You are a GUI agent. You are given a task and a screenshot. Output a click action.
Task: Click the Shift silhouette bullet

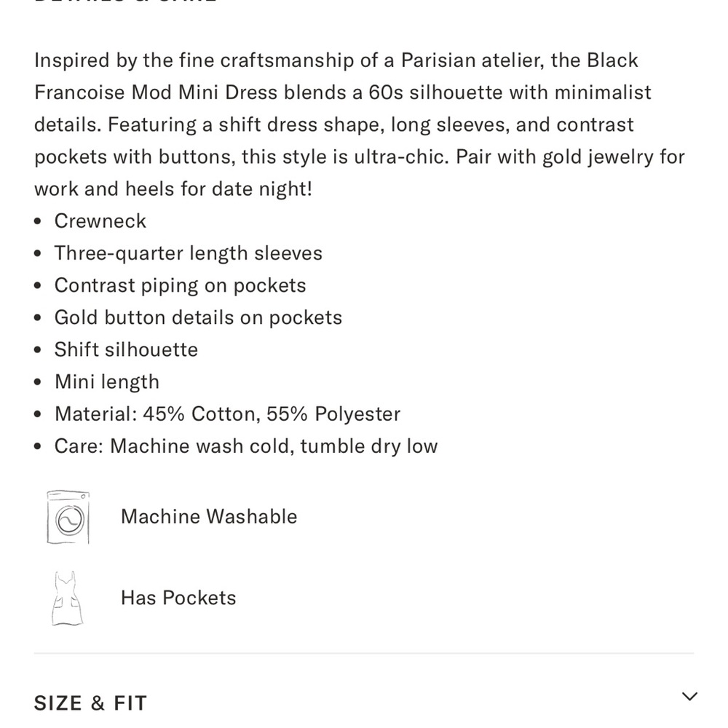coord(126,349)
